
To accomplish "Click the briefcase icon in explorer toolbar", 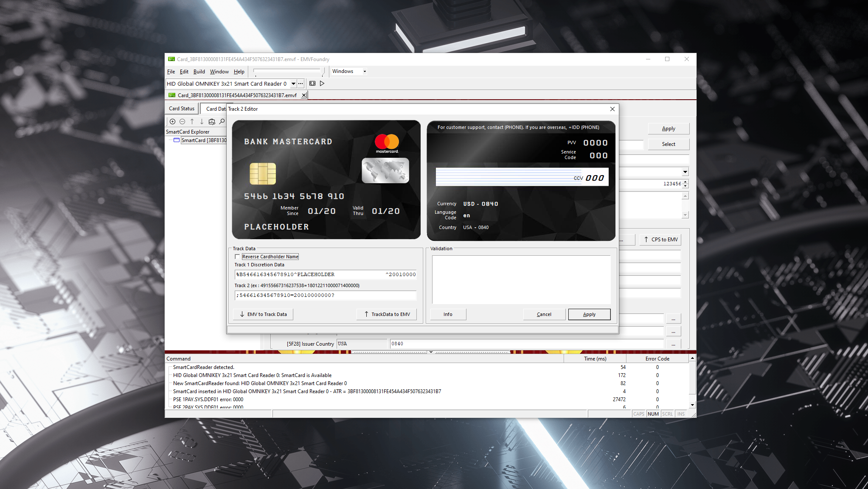I will 212,122.
